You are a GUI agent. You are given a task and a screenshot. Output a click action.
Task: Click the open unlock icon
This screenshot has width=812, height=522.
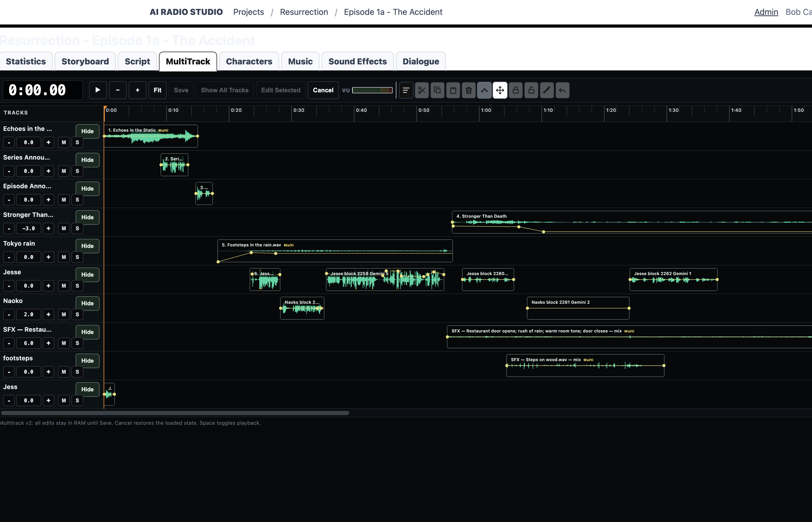pyautogui.click(x=531, y=90)
